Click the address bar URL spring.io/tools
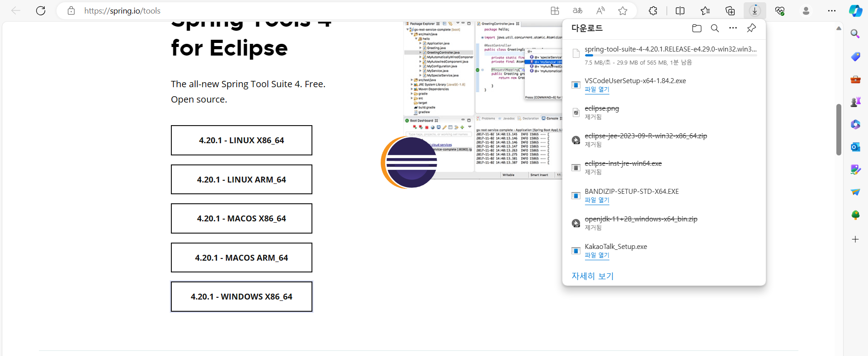The width and height of the screenshot is (868, 356). tap(122, 11)
